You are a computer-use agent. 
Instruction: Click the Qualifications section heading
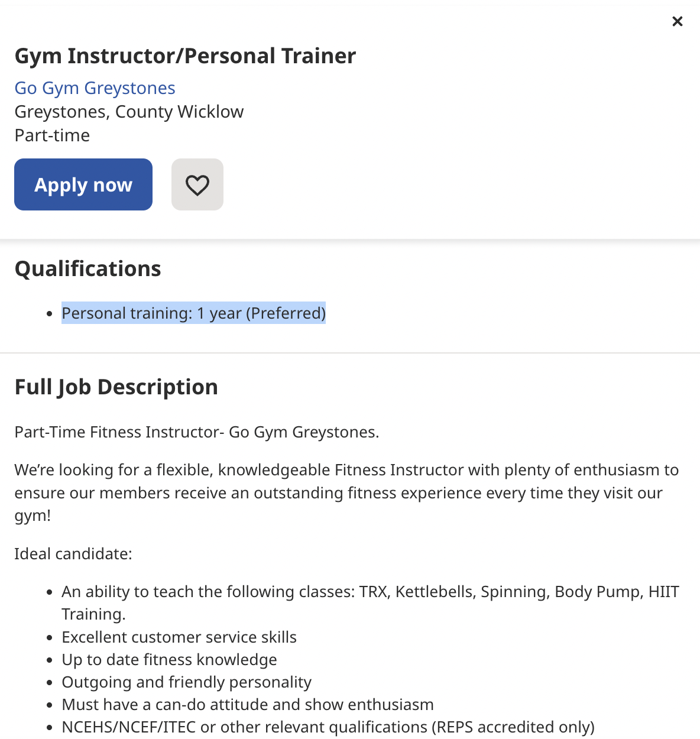(x=87, y=268)
